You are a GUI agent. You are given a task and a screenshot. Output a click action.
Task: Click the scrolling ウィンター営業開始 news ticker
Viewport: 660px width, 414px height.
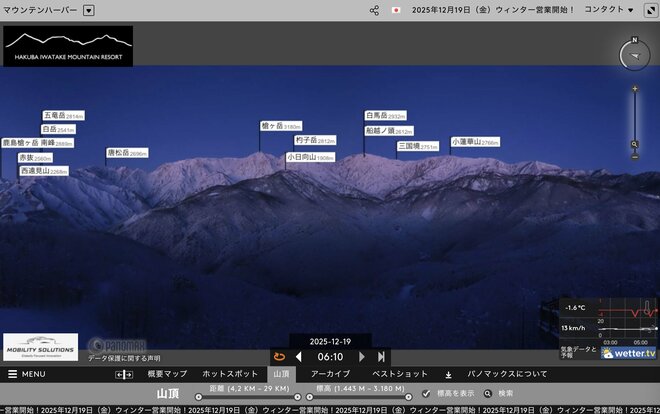(330, 410)
